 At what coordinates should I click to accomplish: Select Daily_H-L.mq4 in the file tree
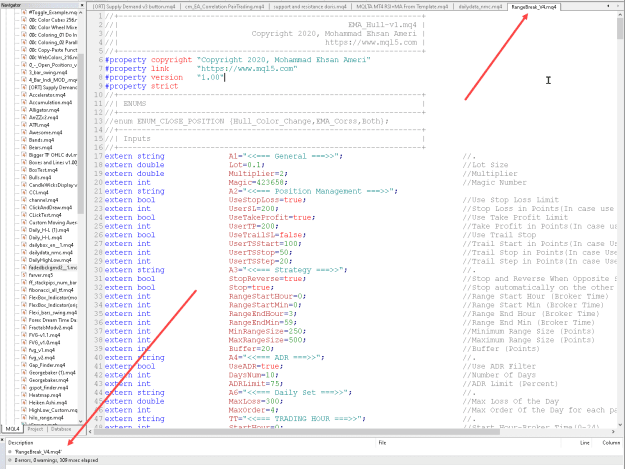click(x=45, y=237)
